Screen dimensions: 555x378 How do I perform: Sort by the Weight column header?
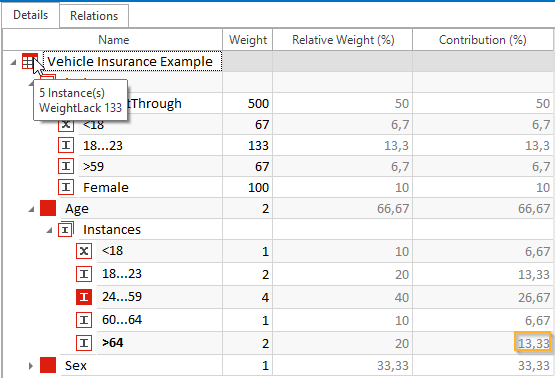pyautogui.click(x=247, y=40)
